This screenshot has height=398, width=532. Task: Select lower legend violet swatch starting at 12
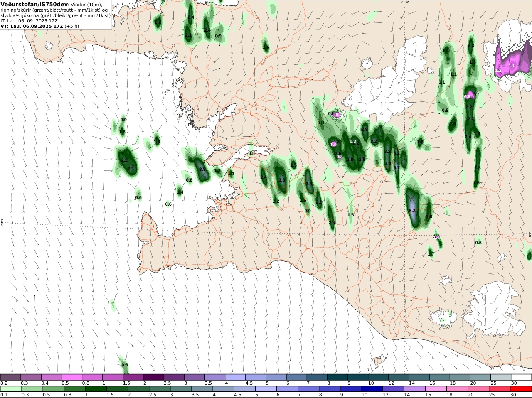click(393, 389)
